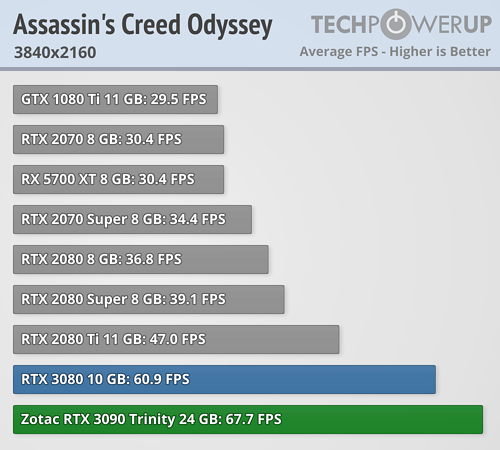
Task: Click the 60.9 FPS value text
Action: (161, 379)
